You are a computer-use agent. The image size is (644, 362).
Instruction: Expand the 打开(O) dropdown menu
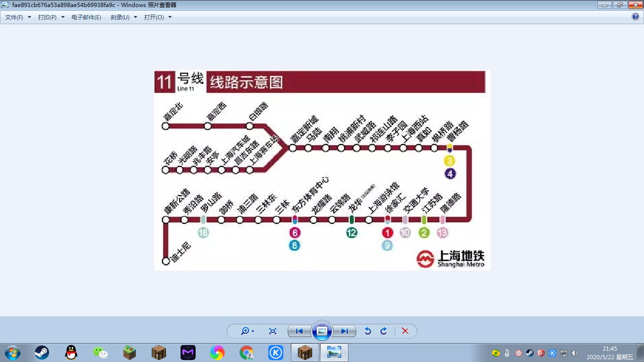point(158,17)
